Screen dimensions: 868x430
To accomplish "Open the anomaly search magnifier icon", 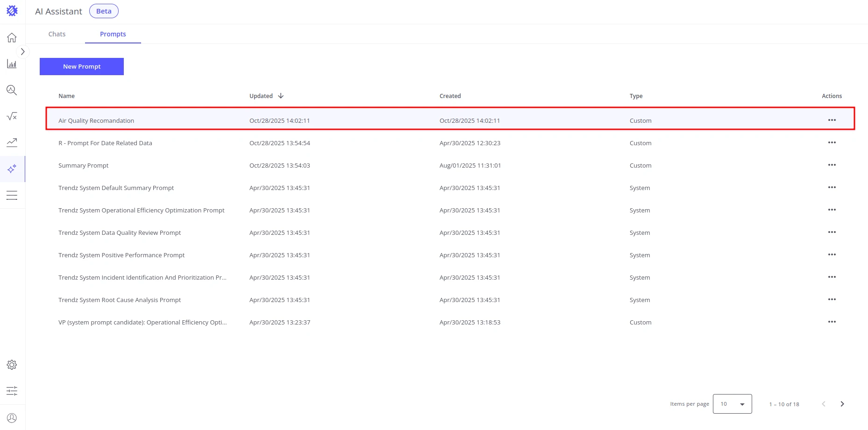I will click(x=12, y=90).
